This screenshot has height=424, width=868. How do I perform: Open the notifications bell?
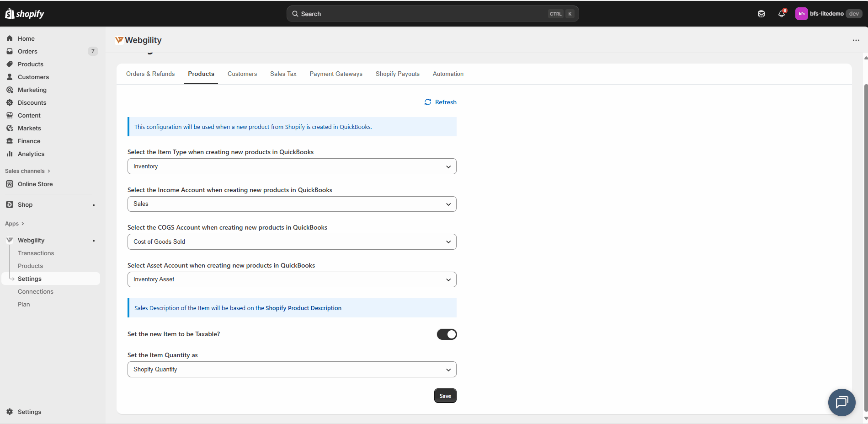tap(782, 14)
